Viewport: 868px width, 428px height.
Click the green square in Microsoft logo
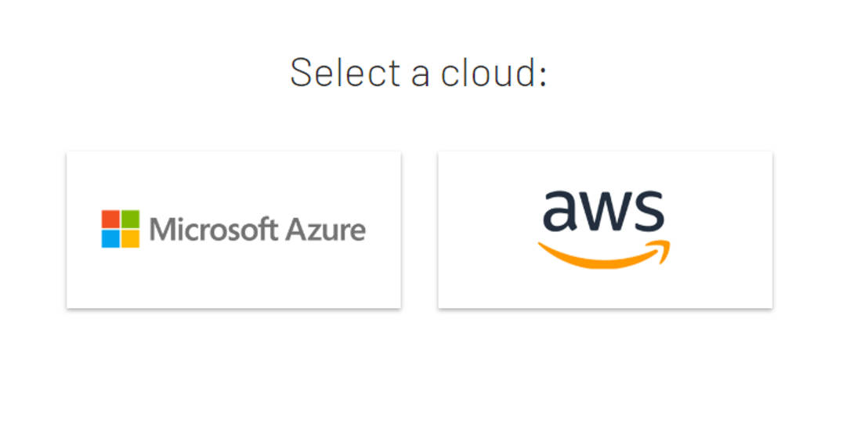(x=130, y=219)
